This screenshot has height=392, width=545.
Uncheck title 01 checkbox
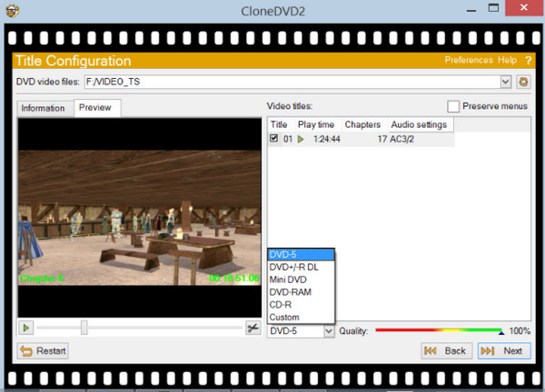point(274,139)
